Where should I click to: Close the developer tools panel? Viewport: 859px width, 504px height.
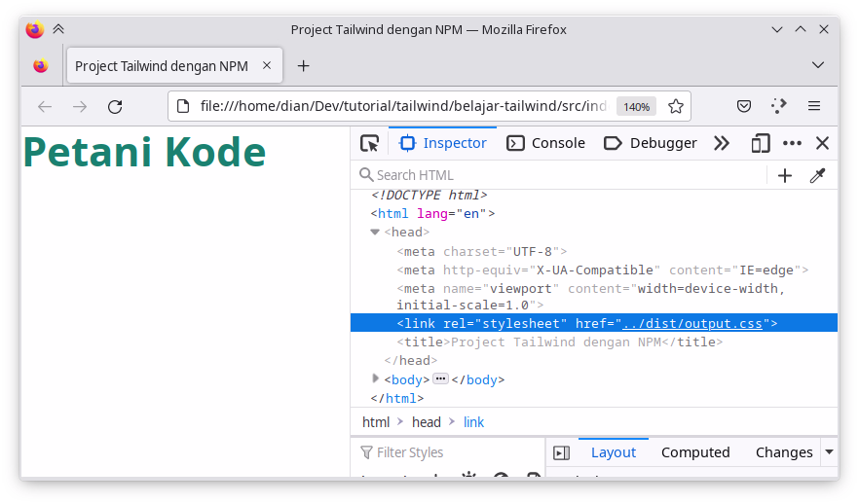tap(822, 143)
